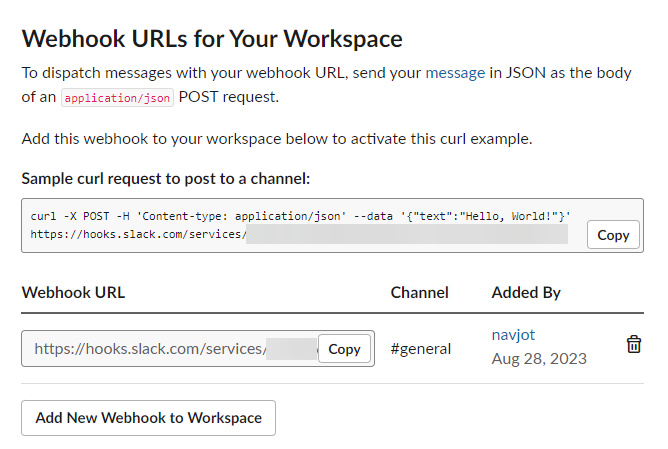
Task: Open the message documentation link
Action: click(x=456, y=73)
